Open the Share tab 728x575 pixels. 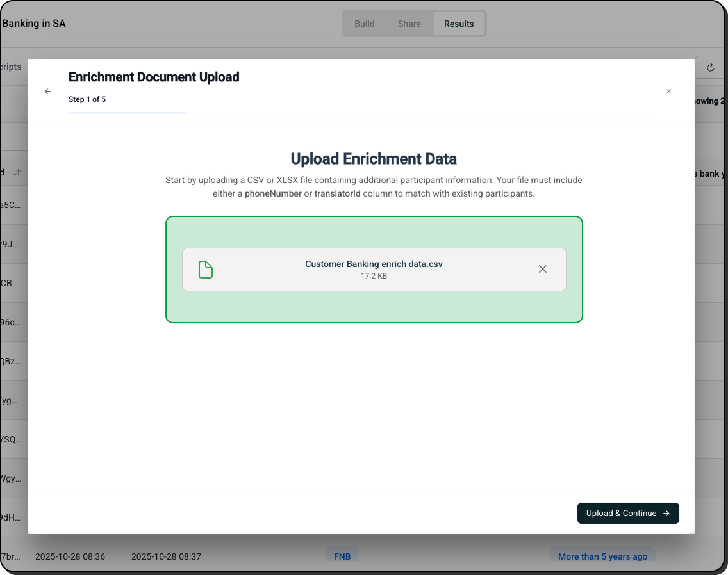click(x=409, y=24)
